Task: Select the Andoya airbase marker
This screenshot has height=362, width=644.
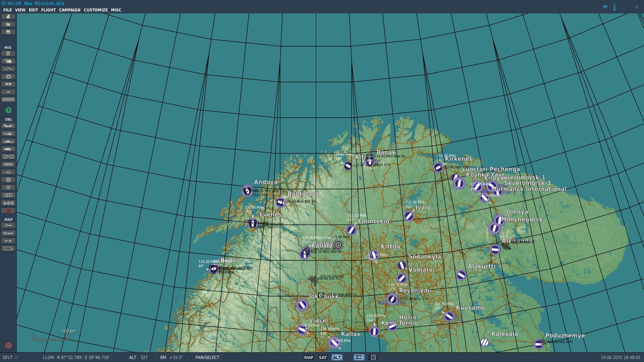Action: pos(247,191)
